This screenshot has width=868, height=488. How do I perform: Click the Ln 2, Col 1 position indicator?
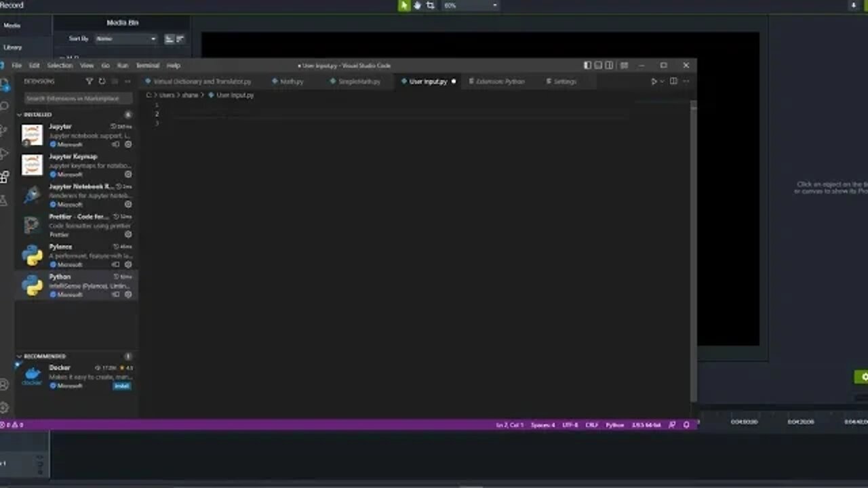[510, 425]
